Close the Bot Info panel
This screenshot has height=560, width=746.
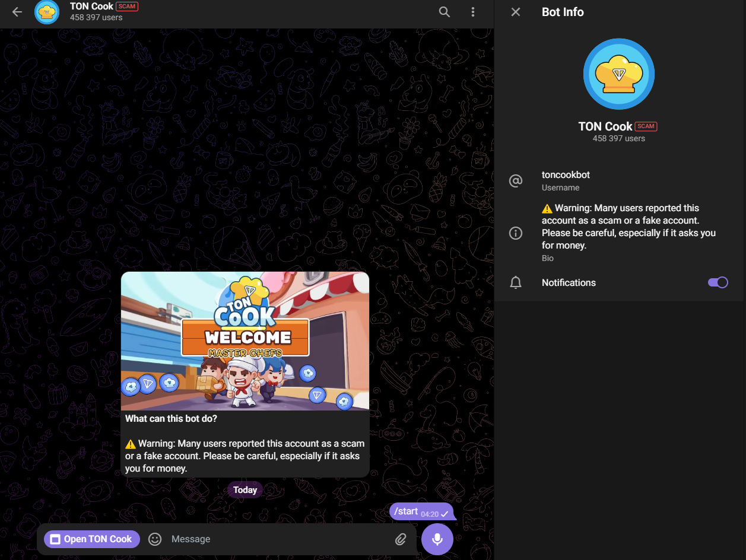pos(516,12)
